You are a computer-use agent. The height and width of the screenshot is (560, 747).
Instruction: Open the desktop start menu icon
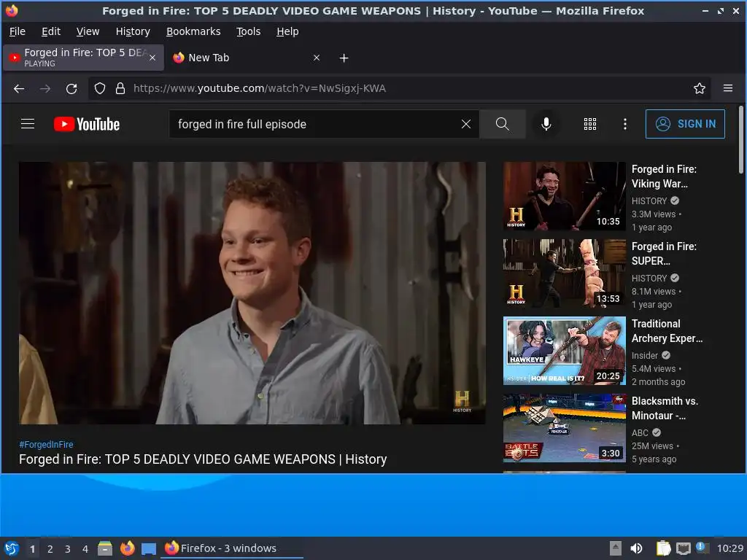pyautogui.click(x=12, y=548)
